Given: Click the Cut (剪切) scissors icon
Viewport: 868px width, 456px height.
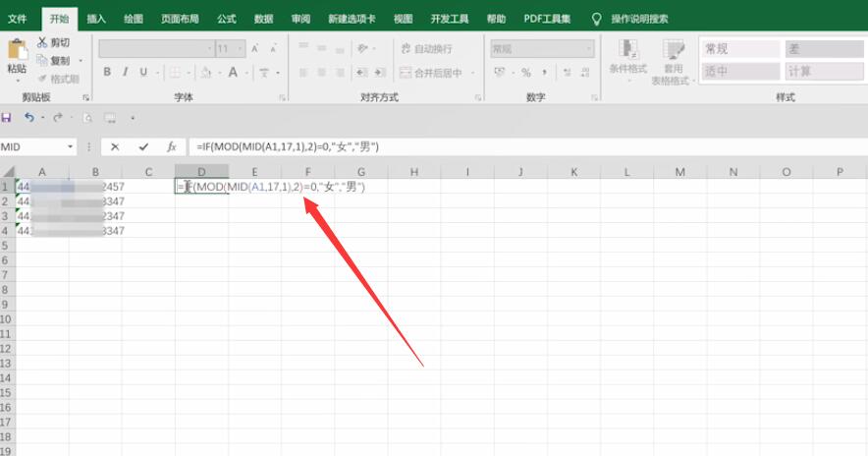Looking at the screenshot, I should click(42, 42).
